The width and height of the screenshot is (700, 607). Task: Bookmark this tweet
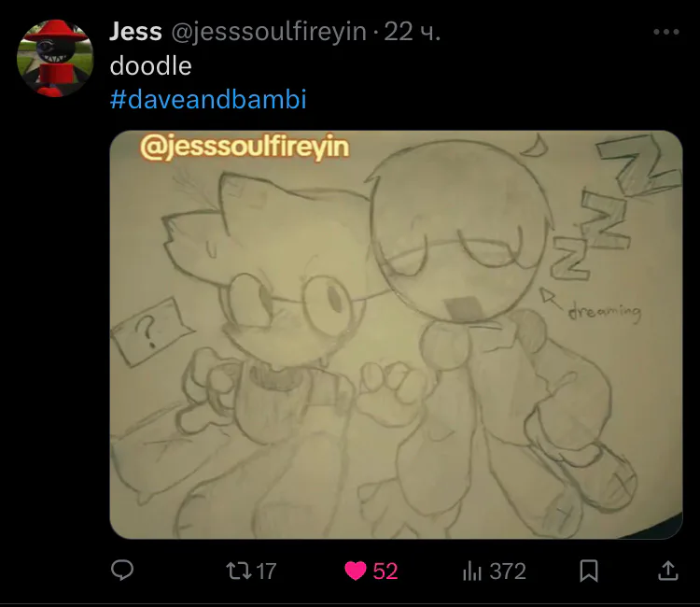[x=588, y=571]
